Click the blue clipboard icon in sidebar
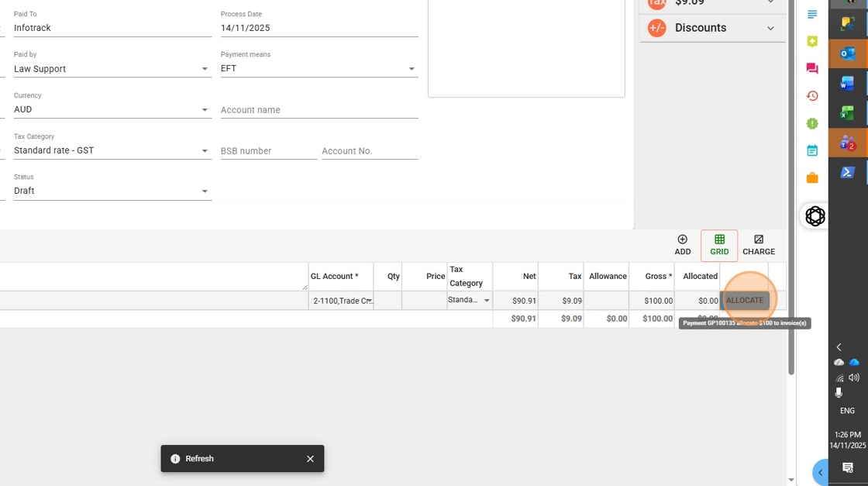Image resolution: width=868 pixels, height=486 pixels. pyautogui.click(x=811, y=150)
